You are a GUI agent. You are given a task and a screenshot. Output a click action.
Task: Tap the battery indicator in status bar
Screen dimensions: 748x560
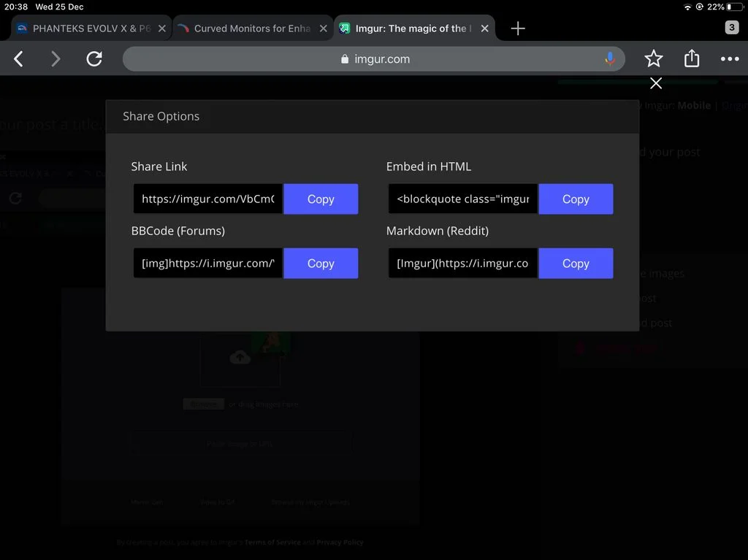click(735, 7)
